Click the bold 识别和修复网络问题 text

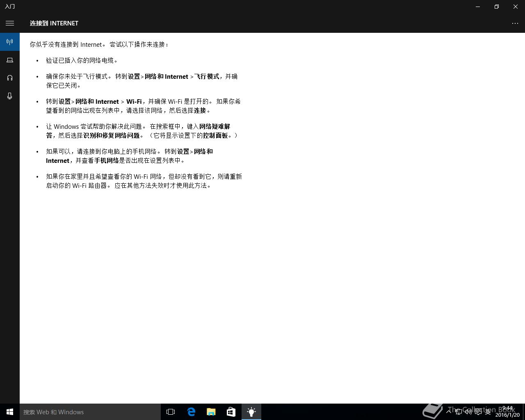click(112, 135)
